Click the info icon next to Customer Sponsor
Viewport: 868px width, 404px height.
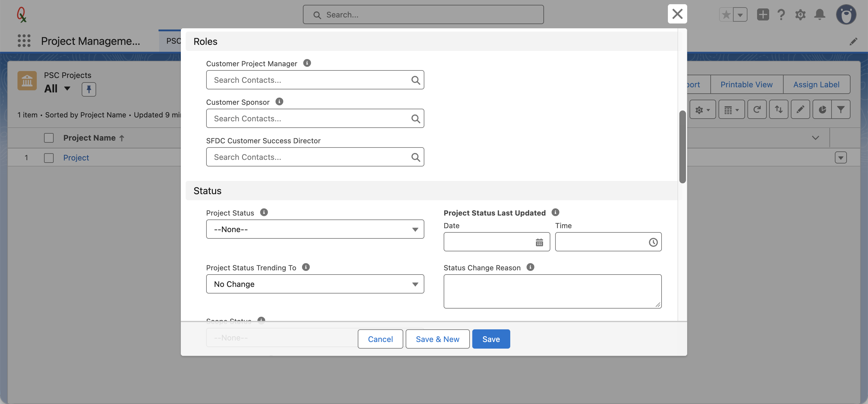click(279, 102)
